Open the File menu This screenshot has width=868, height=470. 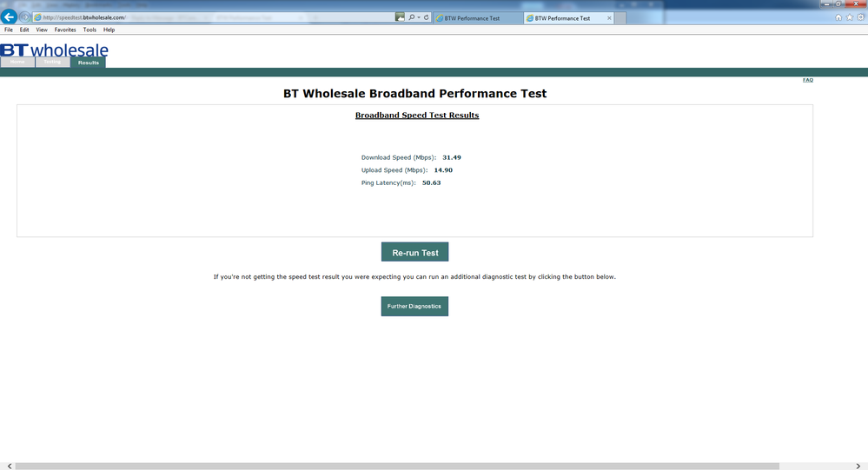(9, 30)
